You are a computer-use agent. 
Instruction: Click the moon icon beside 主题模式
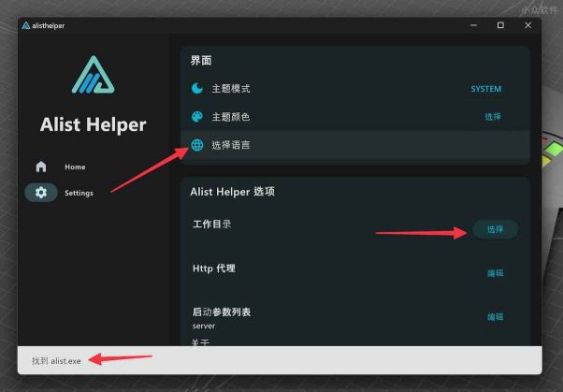(x=197, y=88)
